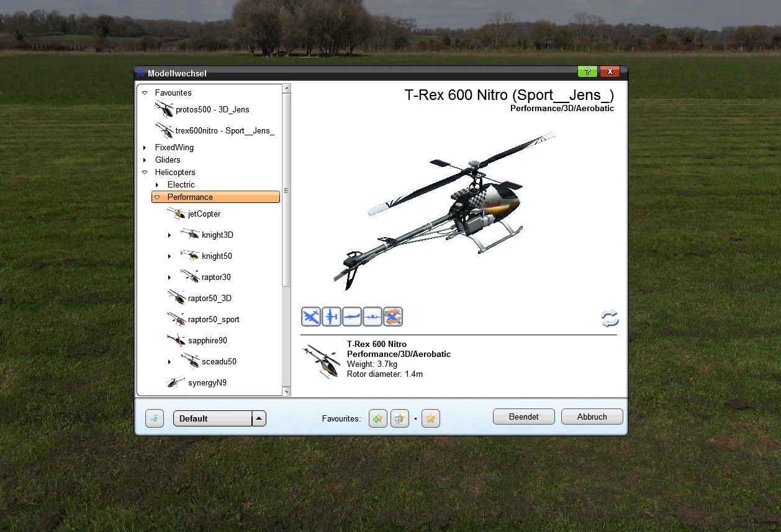Select the knight3D model

217,235
